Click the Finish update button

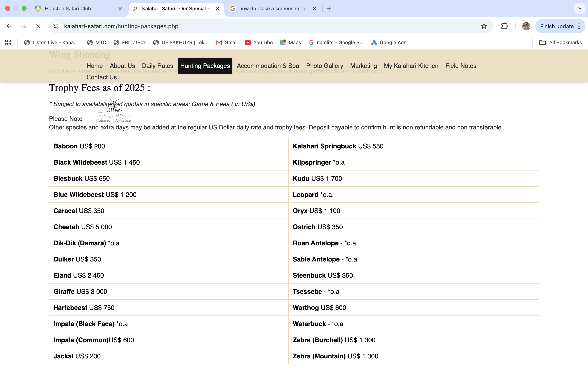click(x=560, y=26)
